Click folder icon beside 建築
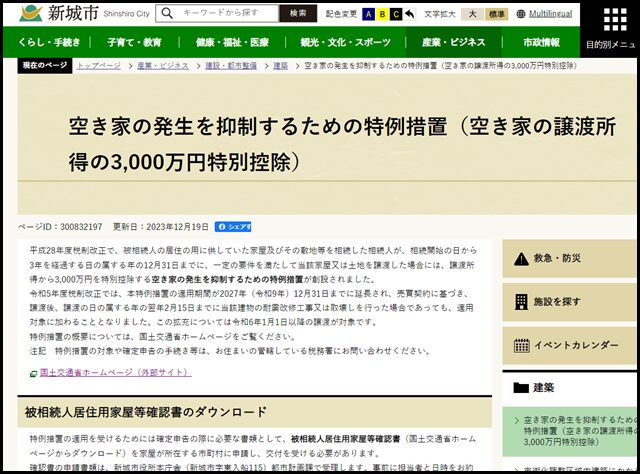The image size is (640, 474). click(521, 387)
